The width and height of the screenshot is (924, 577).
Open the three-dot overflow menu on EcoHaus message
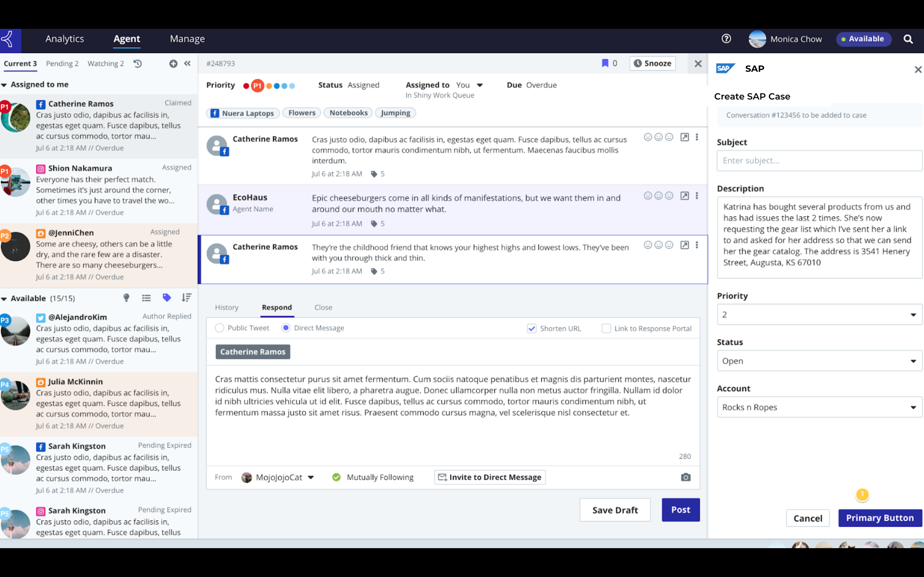coord(697,196)
